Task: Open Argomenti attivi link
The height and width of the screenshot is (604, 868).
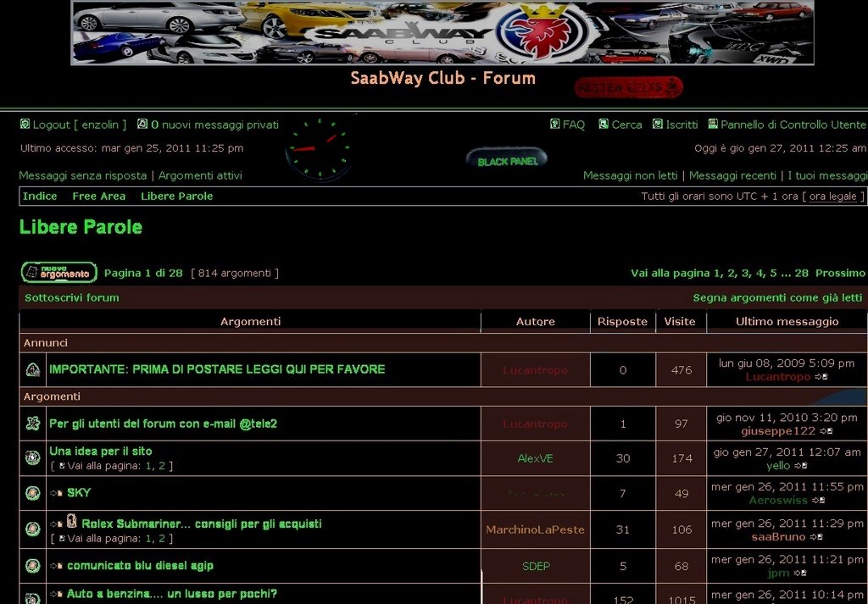Action: pos(200,175)
